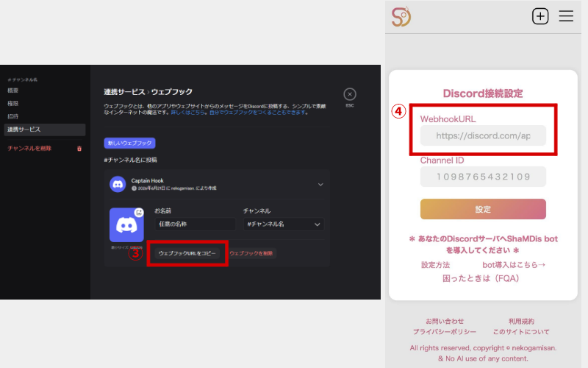Open the このサイトについて footer link
The width and height of the screenshot is (588, 368).
(x=521, y=332)
